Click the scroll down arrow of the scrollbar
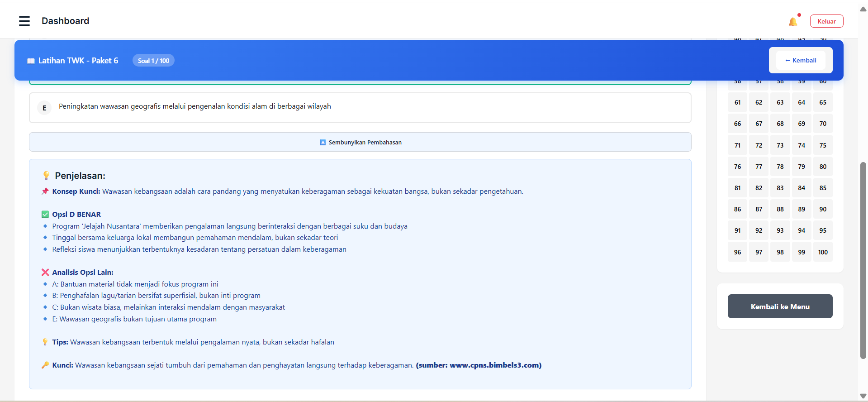Screen dimensions: 868x402 863,396
